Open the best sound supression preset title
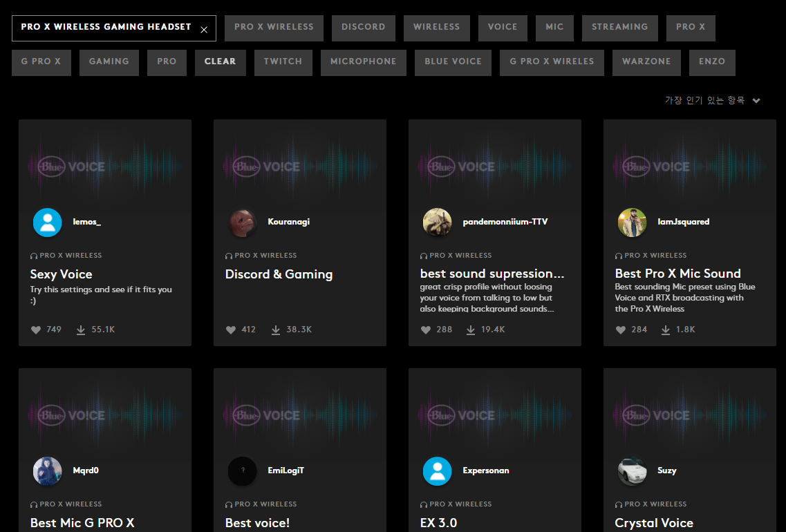This screenshot has width=786, height=532. pos(492,274)
